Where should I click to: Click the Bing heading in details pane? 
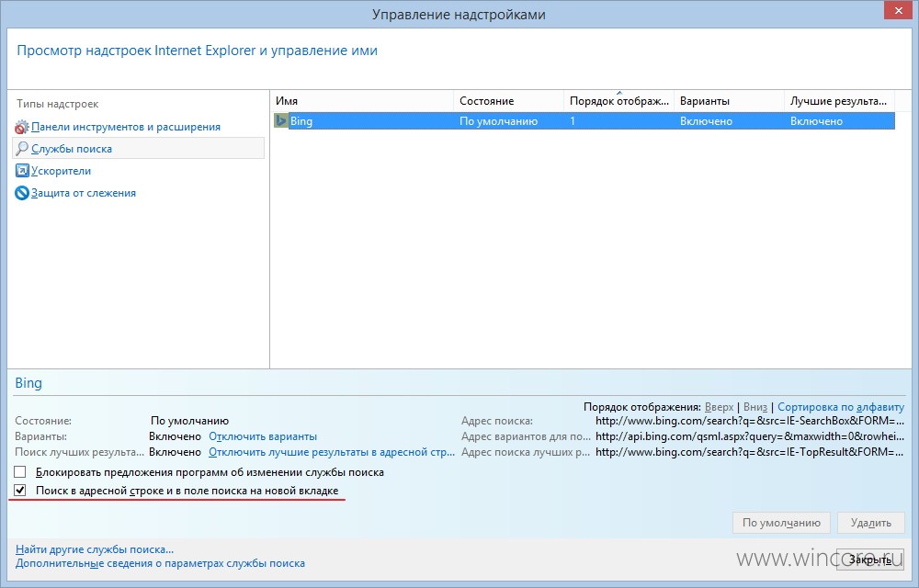click(x=28, y=383)
